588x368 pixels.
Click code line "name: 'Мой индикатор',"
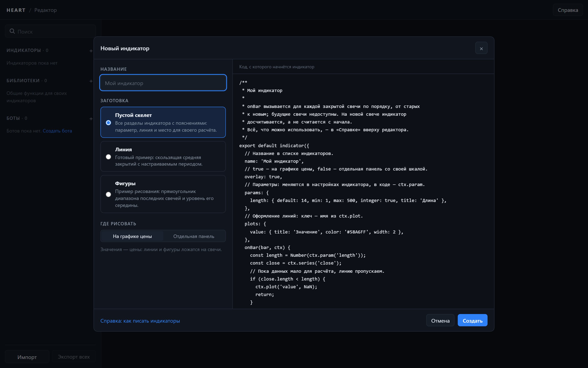(x=274, y=161)
